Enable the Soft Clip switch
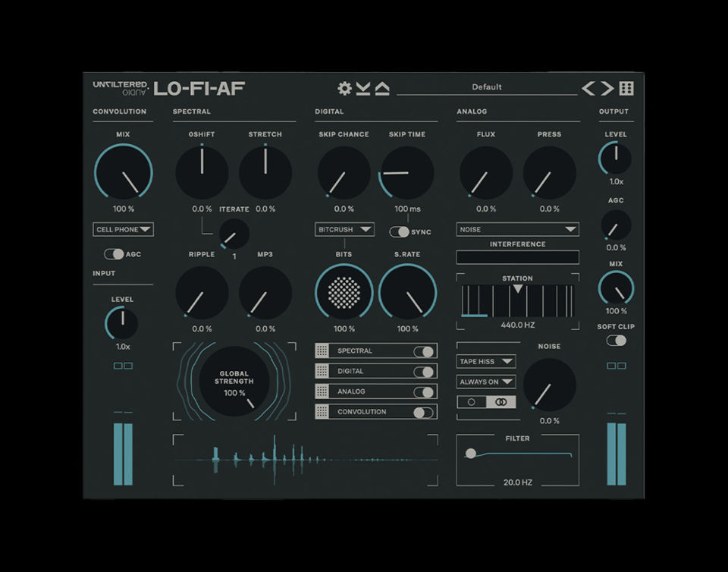This screenshot has width=728, height=572. click(616, 341)
